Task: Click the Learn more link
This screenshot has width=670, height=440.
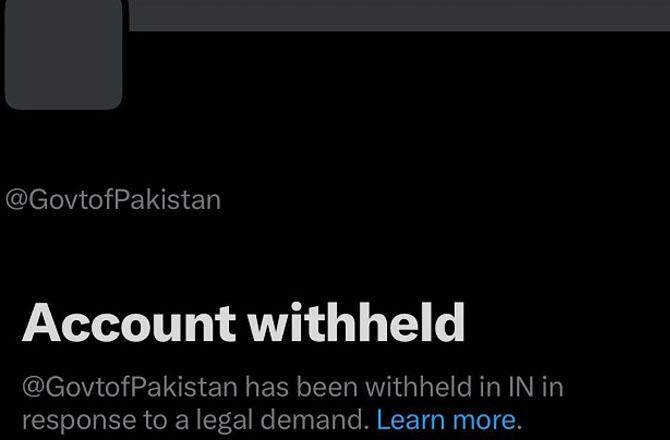Action: click(446, 419)
